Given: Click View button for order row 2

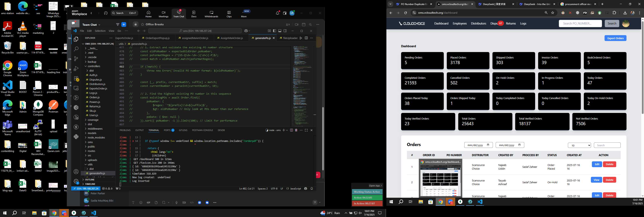Looking at the screenshot, I should 596,180.
